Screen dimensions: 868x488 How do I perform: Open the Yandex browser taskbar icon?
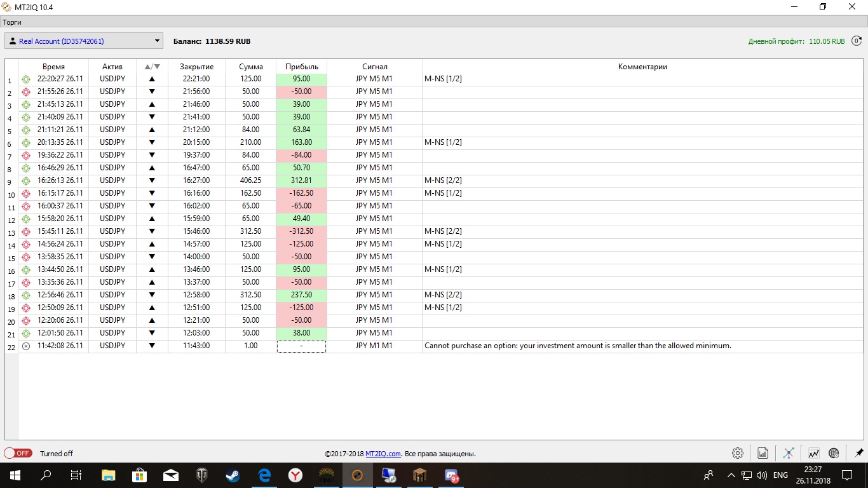(x=295, y=475)
